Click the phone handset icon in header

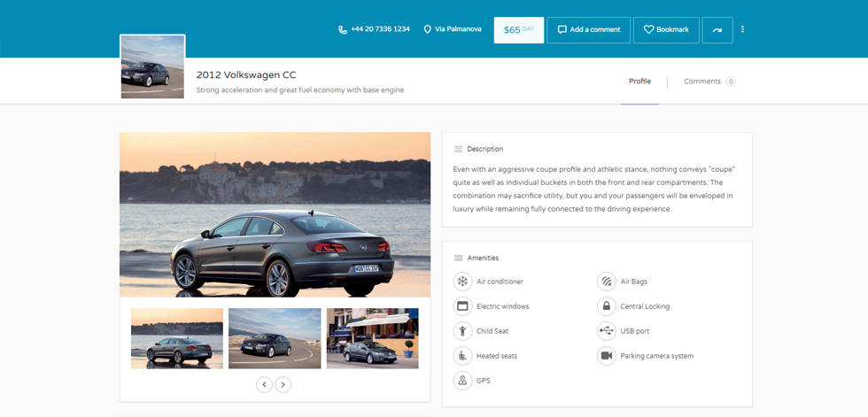(343, 29)
